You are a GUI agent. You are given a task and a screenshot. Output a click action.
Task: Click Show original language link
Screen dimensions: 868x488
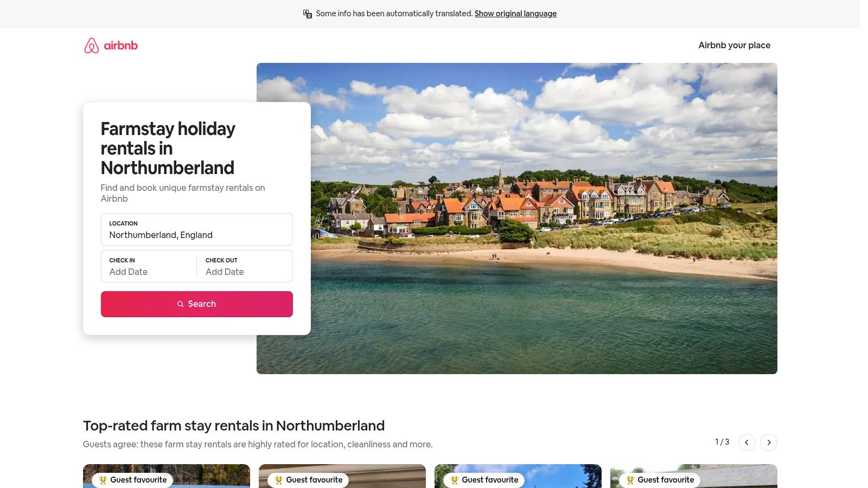click(515, 14)
